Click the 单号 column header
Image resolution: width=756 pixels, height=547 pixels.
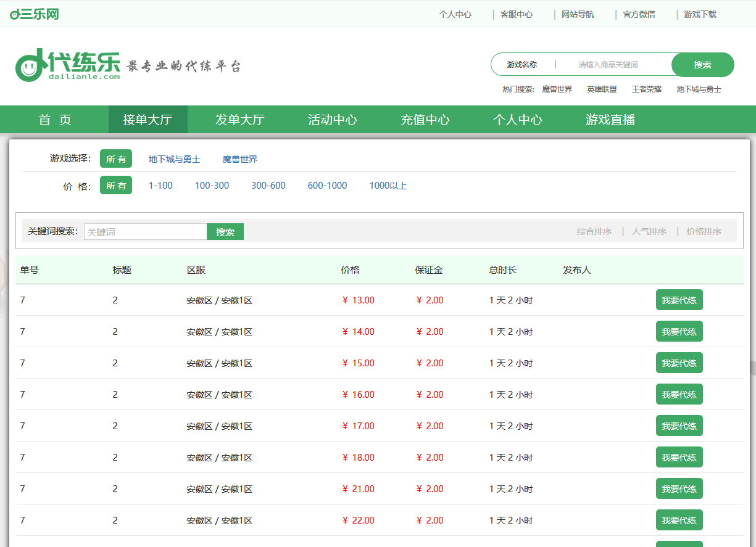[29, 270]
